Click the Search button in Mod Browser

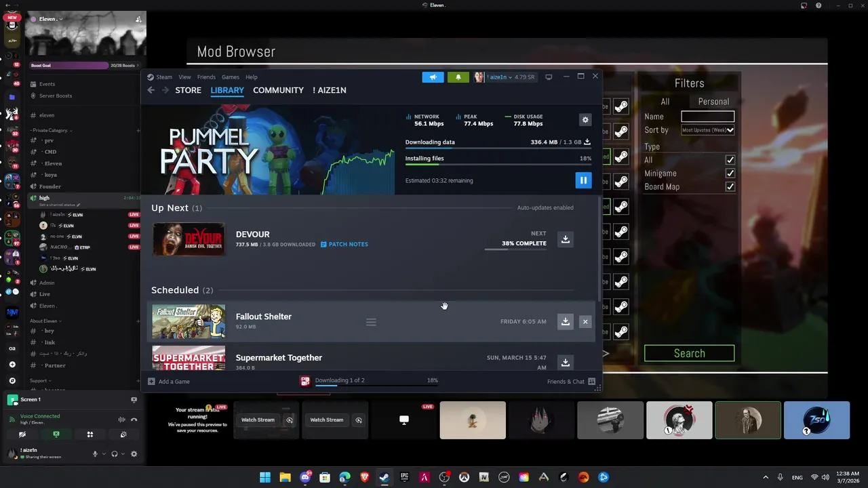(689, 353)
